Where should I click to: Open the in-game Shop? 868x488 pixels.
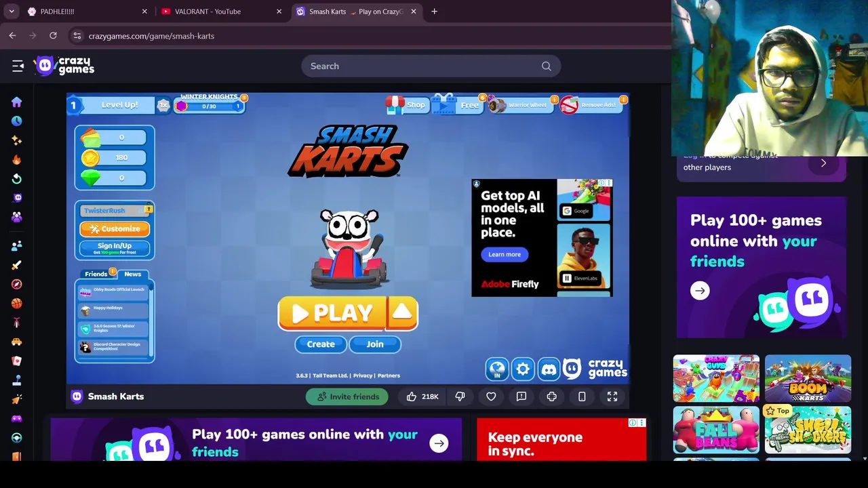[x=406, y=105]
